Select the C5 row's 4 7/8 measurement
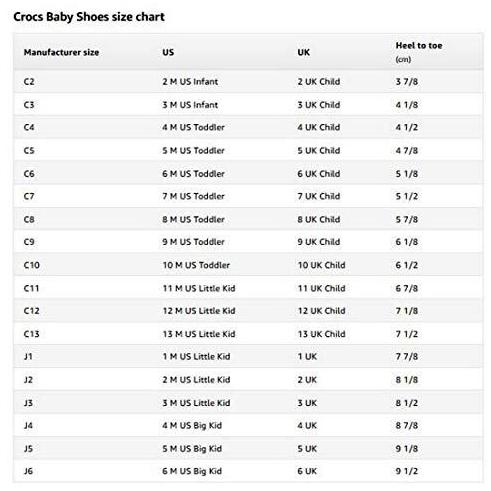The height and width of the screenshot is (491, 491). click(406, 151)
